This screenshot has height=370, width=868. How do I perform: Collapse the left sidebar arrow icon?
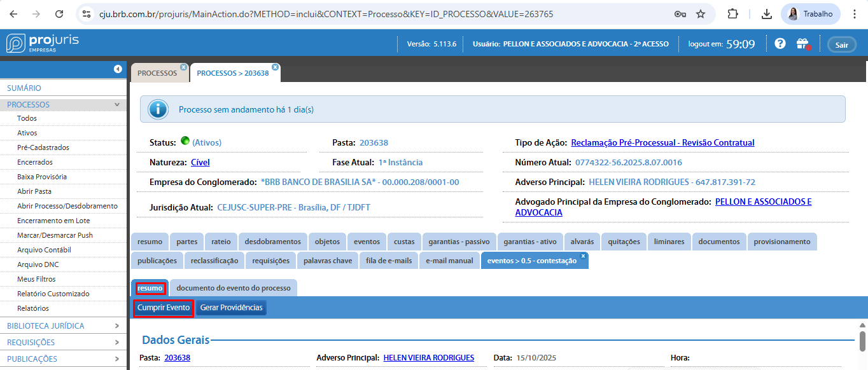click(x=118, y=69)
